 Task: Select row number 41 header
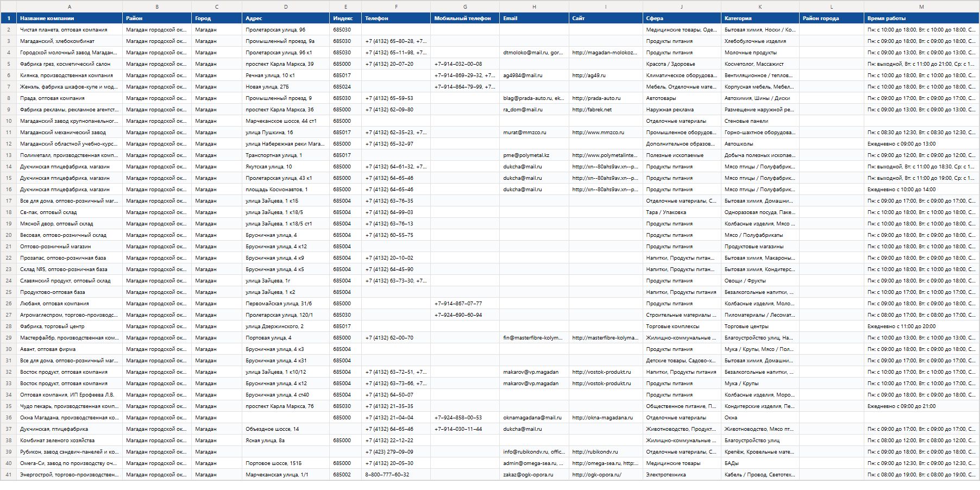[8, 475]
